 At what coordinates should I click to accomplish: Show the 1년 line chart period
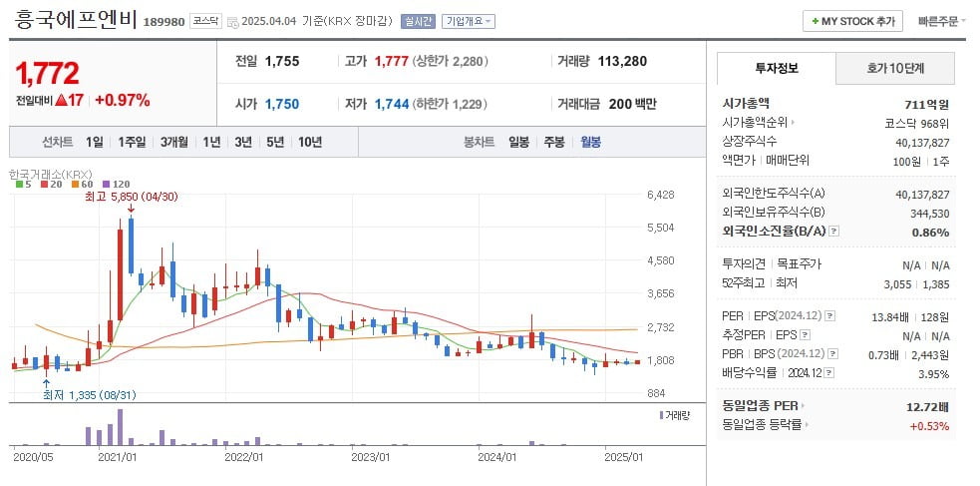[211, 142]
